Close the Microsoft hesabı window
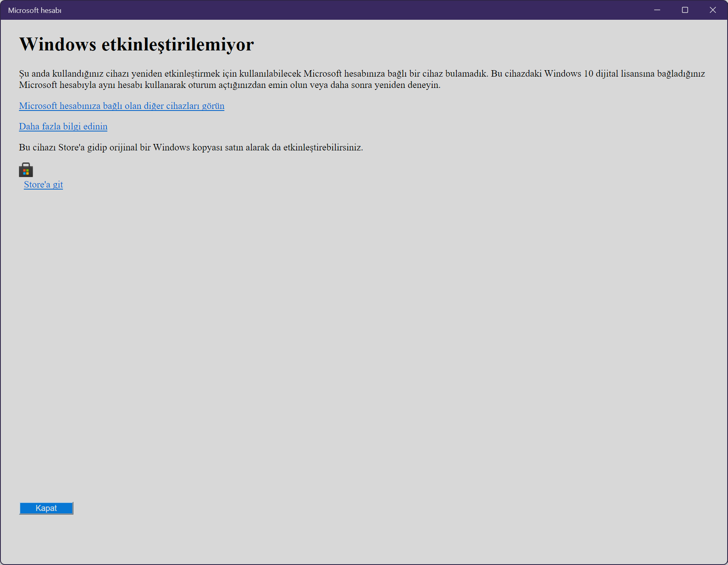This screenshot has height=565, width=728. [713, 10]
